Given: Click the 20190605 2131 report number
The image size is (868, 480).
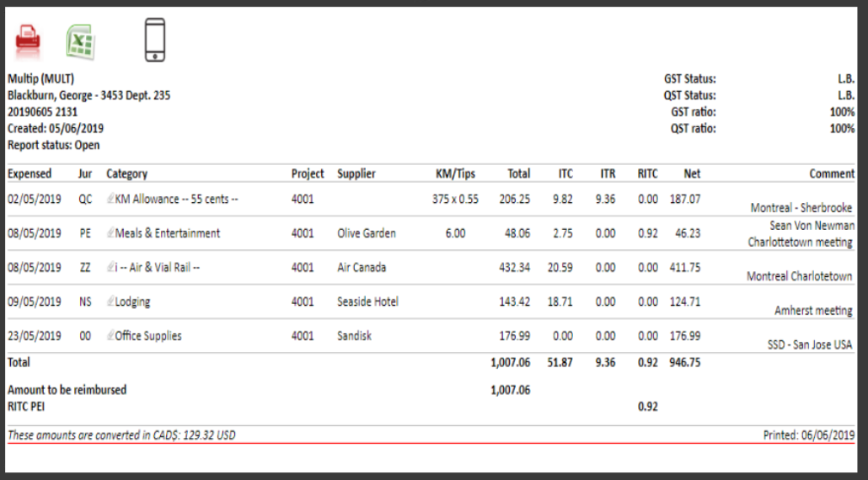Looking at the screenshot, I should pyautogui.click(x=43, y=112).
